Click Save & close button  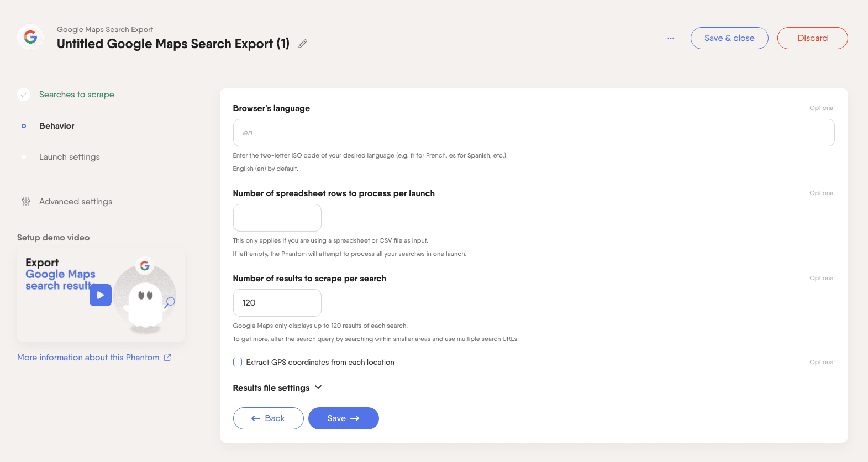pyautogui.click(x=729, y=38)
